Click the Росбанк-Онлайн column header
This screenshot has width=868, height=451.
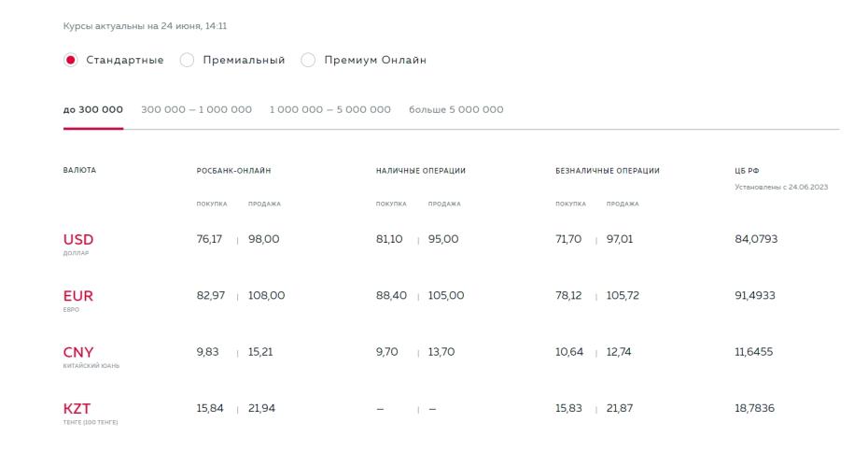pyautogui.click(x=233, y=171)
